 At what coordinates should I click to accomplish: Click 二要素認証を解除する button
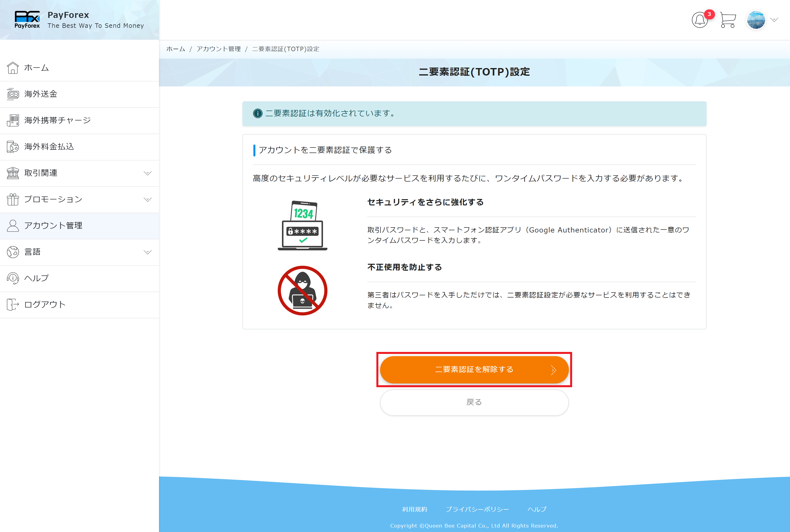[474, 370]
